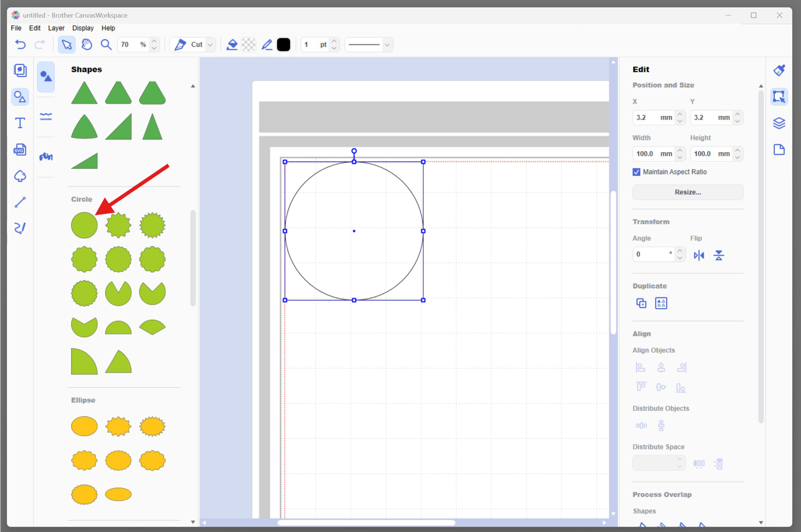This screenshot has width=801, height=532.
Task: Open the fun lettering category
Action: click(46, 157)
